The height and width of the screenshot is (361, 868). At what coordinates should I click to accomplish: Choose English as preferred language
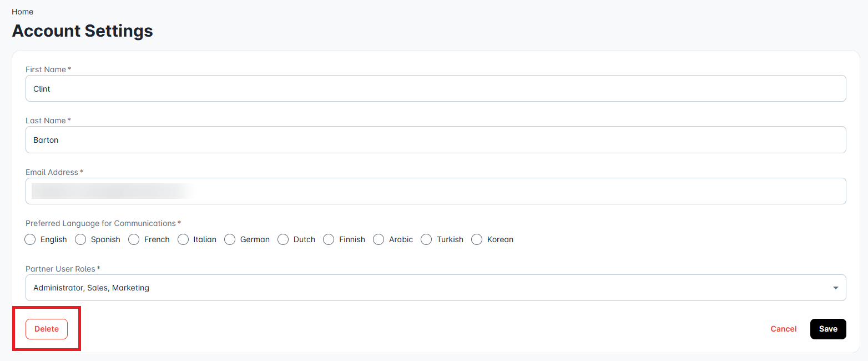(x=31, y=239)
